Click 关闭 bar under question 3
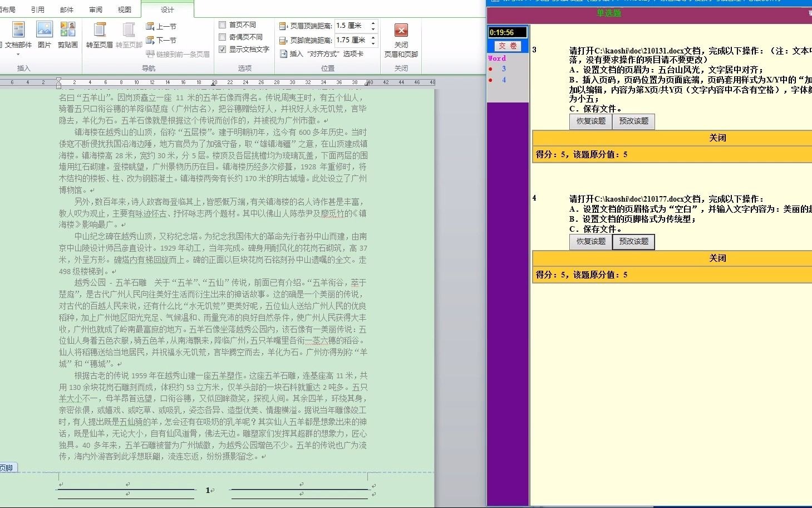This screenshot has width=812, height=508. tap(672, 138)
